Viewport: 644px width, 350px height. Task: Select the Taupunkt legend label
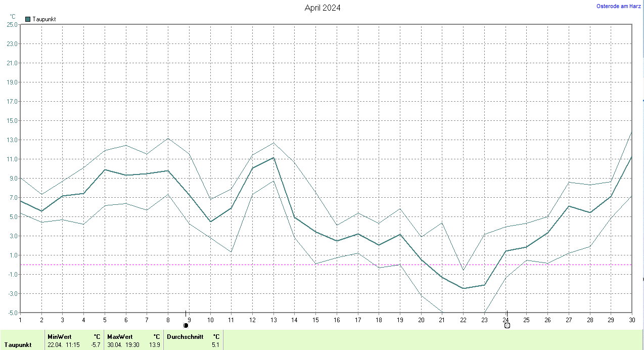44,19
